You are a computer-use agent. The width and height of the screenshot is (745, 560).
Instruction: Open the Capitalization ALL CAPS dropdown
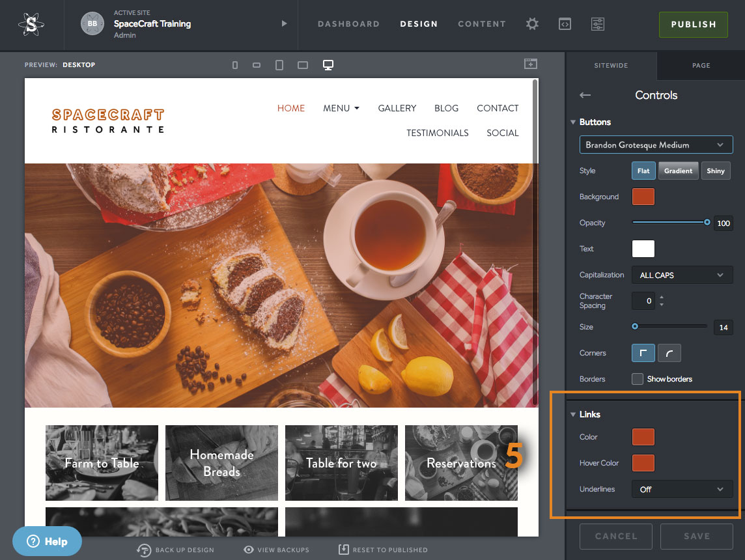click(682, 275)
